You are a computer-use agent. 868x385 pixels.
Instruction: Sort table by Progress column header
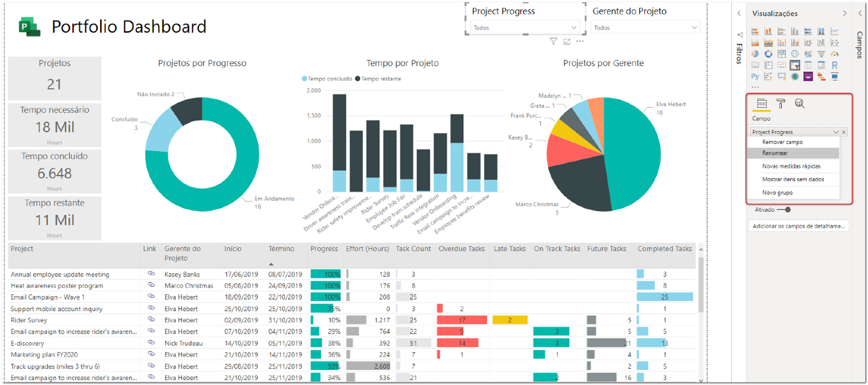coord(324,249)
